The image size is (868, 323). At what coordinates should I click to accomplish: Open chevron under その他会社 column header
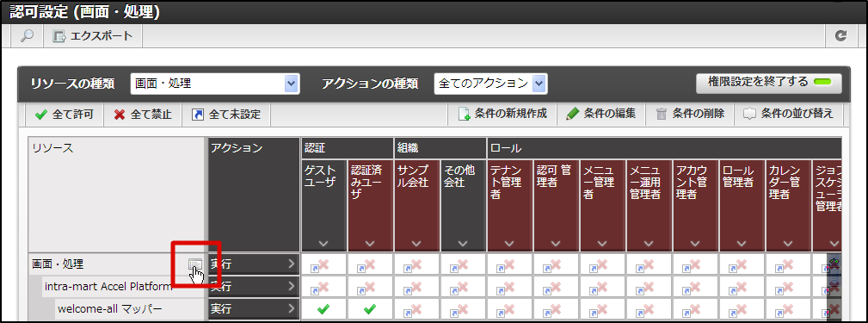[x=464, y=243]
